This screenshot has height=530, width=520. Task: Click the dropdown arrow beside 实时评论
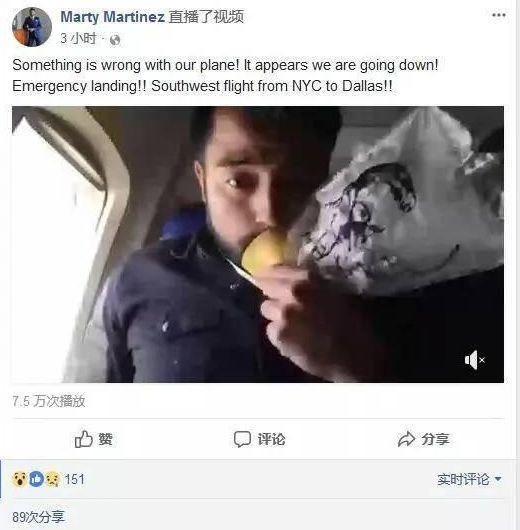[x=498, y=479]
